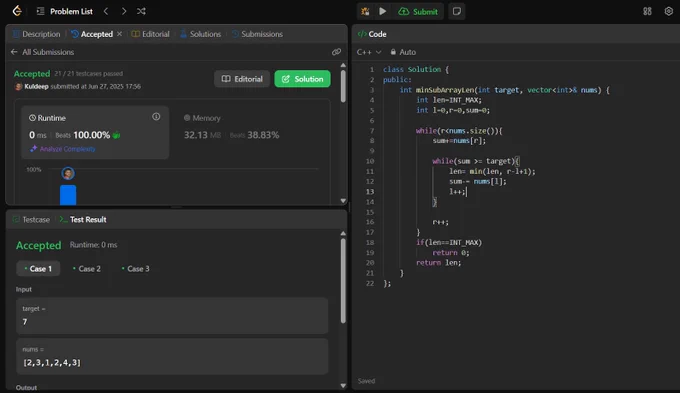Click 'Runtime: 0 ms' in Test Result
The height and width of the screenshot is (393, 680).
click(93, 245)
